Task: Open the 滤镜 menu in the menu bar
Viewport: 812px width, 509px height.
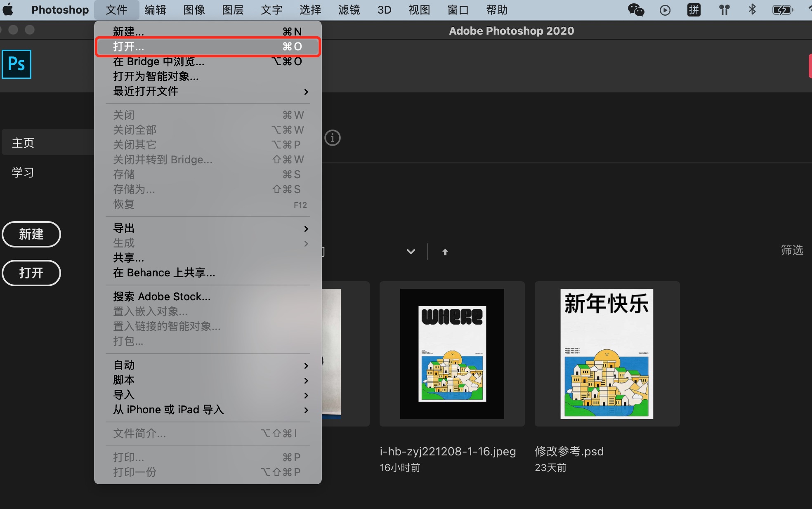Action: 349,10
